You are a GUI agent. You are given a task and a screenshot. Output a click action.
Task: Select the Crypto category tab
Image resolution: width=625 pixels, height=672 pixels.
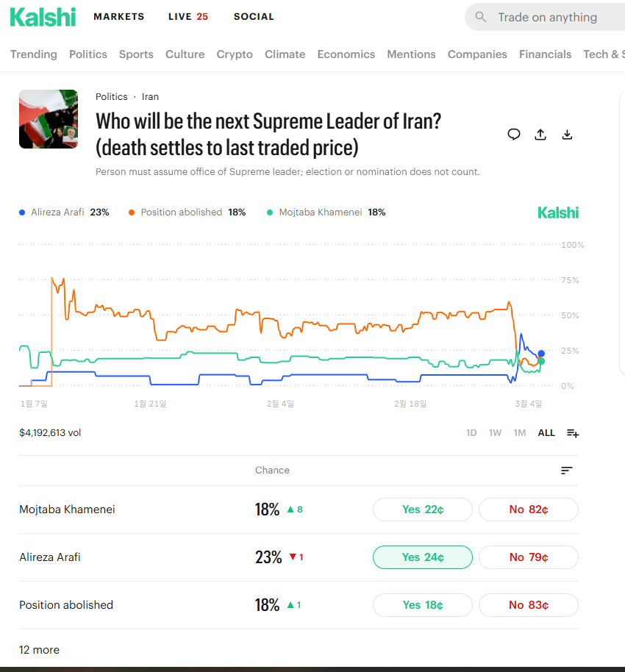[235, 54]
